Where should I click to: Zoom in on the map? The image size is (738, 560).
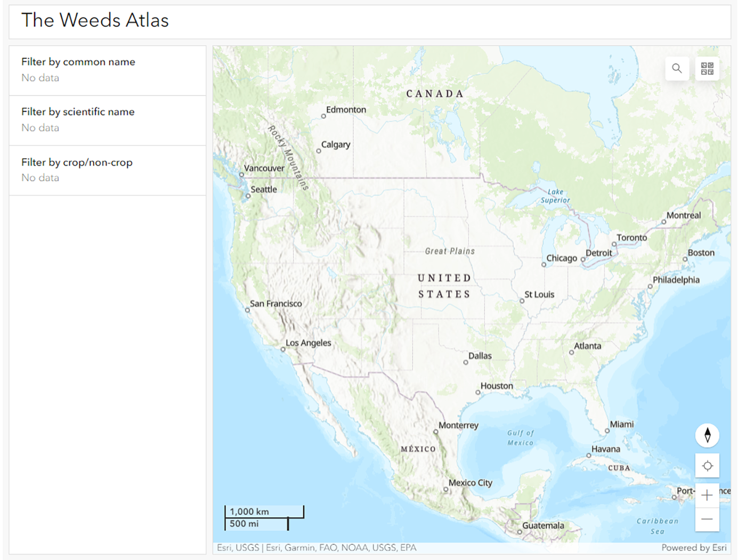point(707,496)
